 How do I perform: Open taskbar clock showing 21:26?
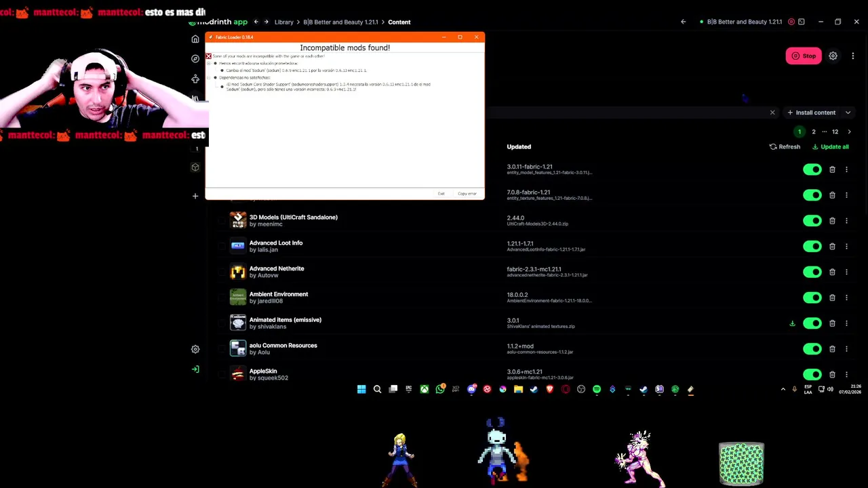(850, 389)
